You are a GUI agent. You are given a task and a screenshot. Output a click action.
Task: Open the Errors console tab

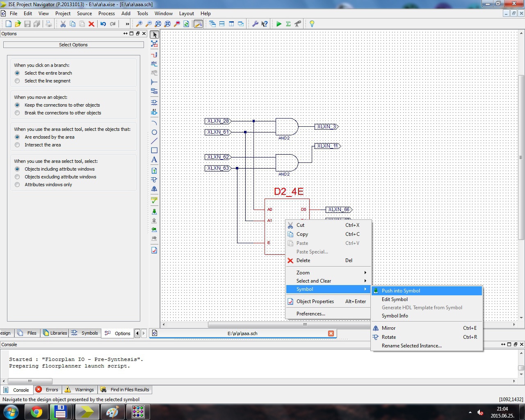(x=47, y=390)
